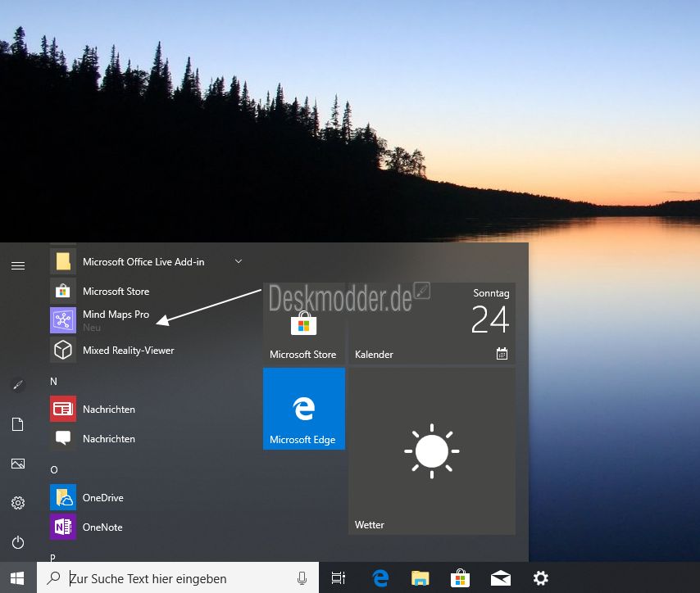Open Documents icon in Start sidebar
Image resolution: width=700 pixels, height=593 pixels.
pyautogui.click(x=18, y=424)
